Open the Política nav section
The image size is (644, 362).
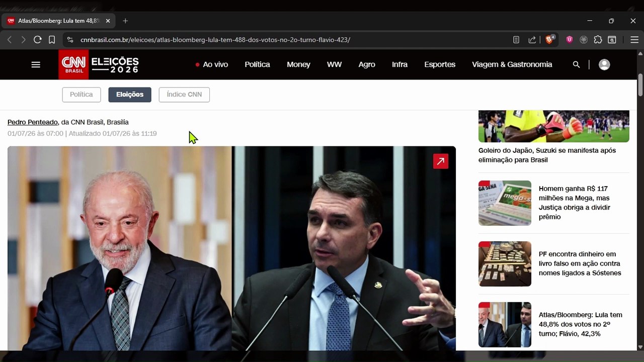pos(257,64)
